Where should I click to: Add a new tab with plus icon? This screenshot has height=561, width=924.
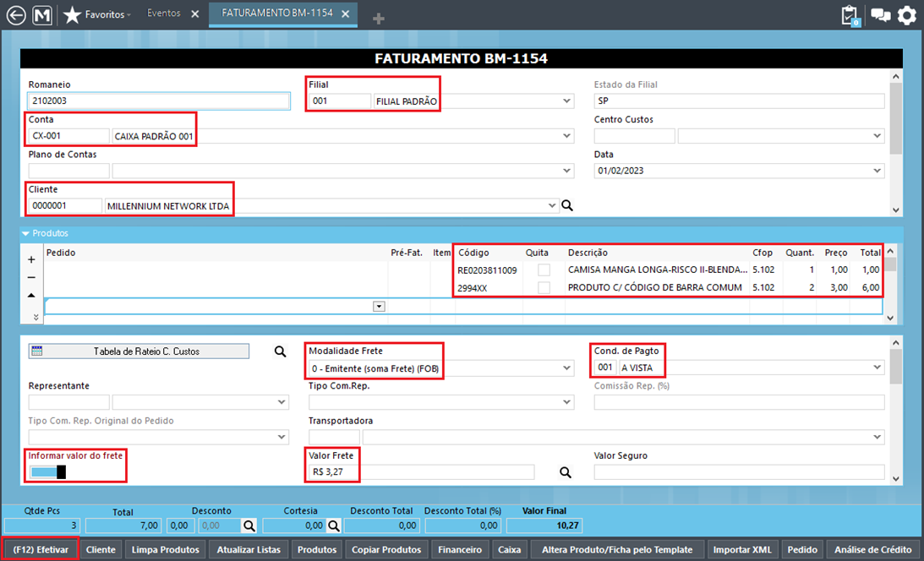click(379, 19)
